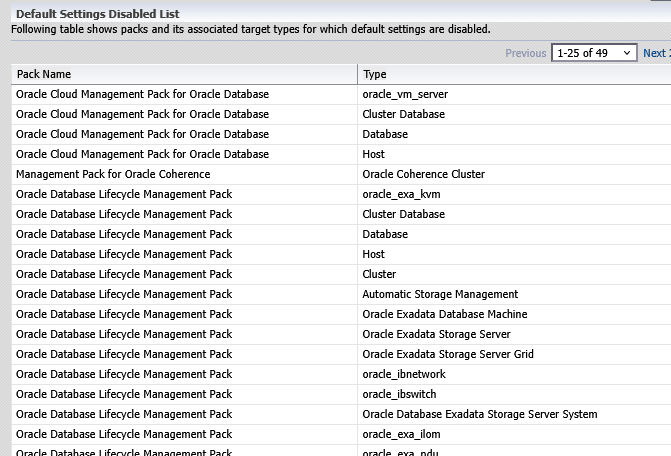Click the Default Settings Disabled List heading
Viewport: 671px width, 456px height.
[x=98, y=14]
